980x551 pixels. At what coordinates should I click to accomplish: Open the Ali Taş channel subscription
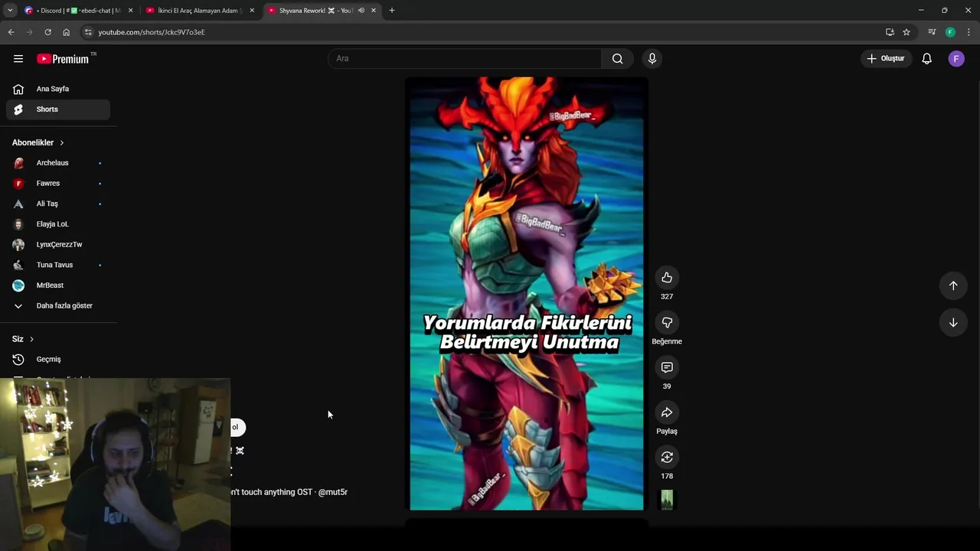click(58, 204)
